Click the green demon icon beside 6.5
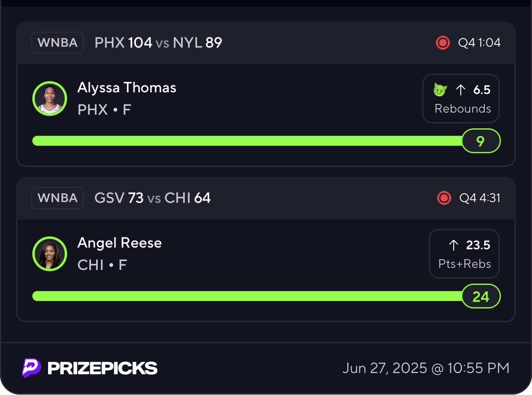The width and height of the screenshot is (532, 395). [440, 89]
